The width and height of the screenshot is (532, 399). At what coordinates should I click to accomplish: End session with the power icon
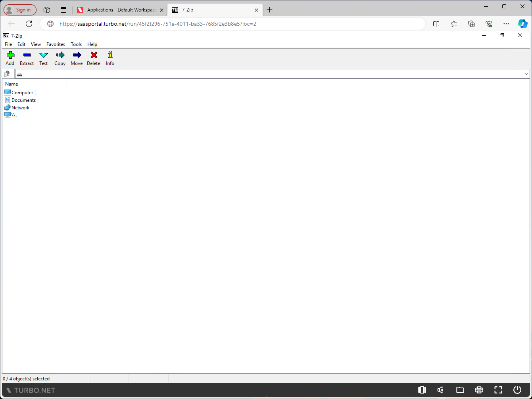point(517,390)
